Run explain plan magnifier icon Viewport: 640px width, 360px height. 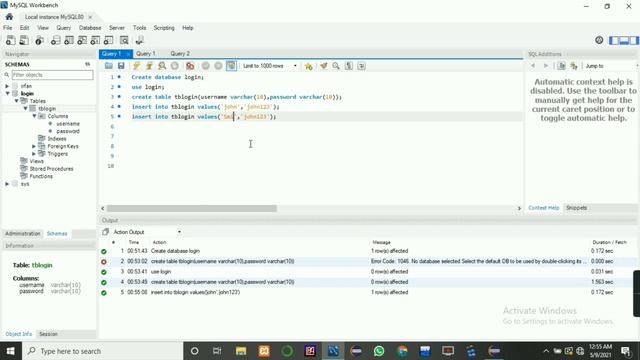tap(162, 66)
